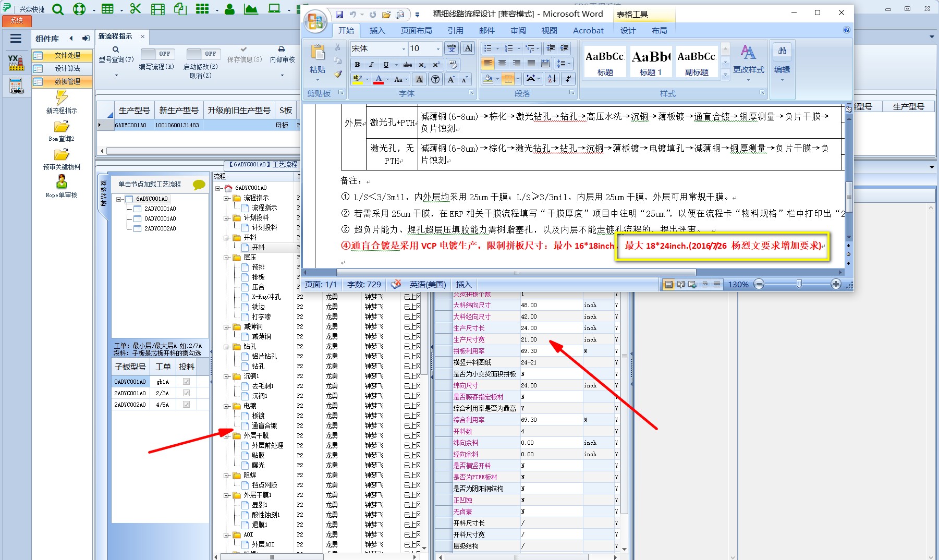Collapse the 6ADYC001A0 structure root node
939x560 pixels.
coord(119,199)
